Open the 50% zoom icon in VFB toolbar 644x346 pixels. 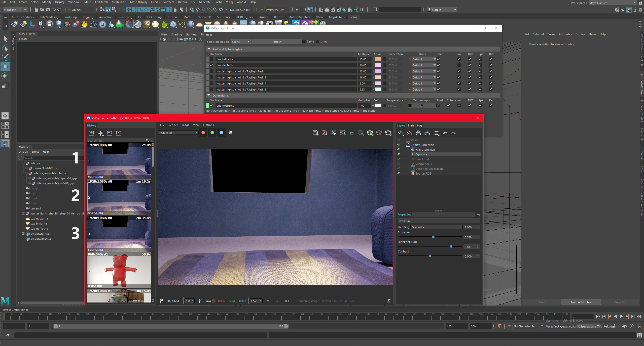coord(343,133)
